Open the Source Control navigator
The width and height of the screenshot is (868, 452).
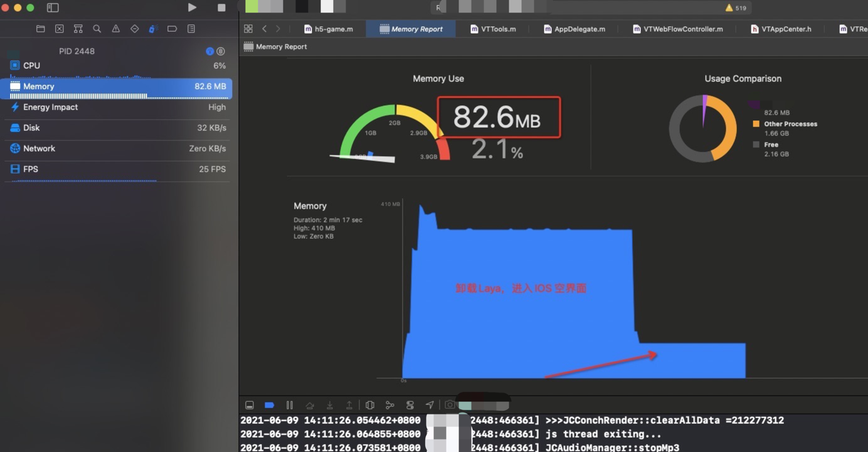tap(60, 29)
